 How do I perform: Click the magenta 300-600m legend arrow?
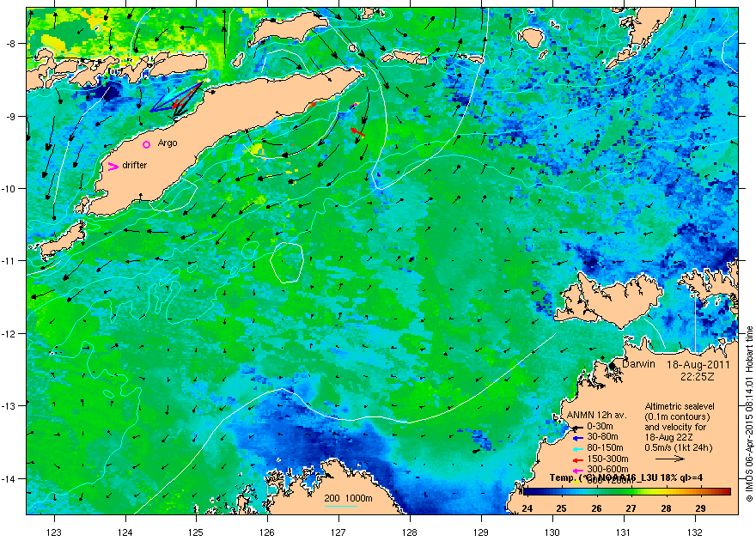click(x=577, y=471)
